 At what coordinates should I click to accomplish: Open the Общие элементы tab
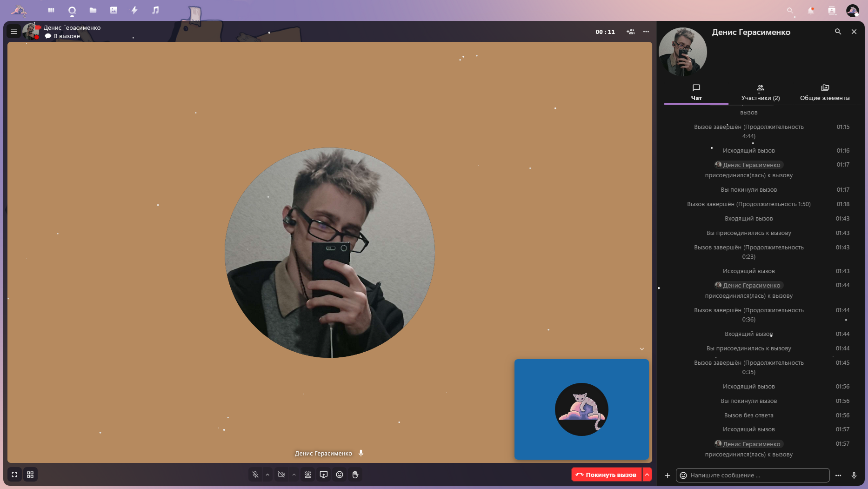825,92
